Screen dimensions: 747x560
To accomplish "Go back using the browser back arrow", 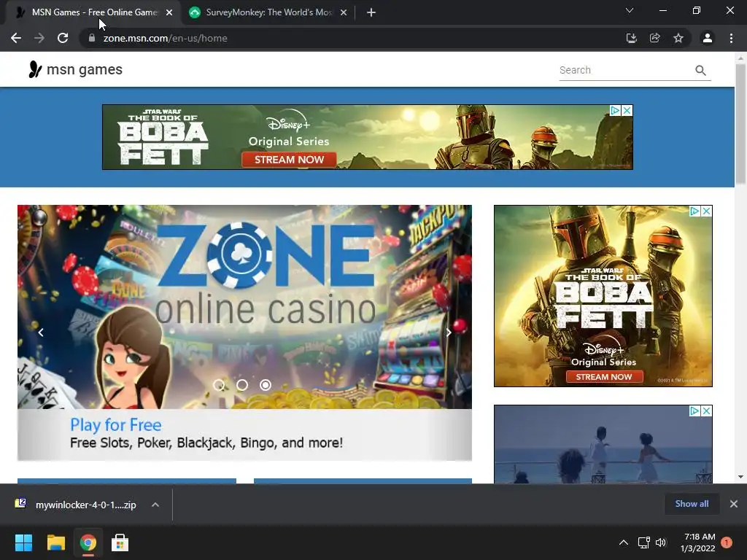I will tap(16, 38).
